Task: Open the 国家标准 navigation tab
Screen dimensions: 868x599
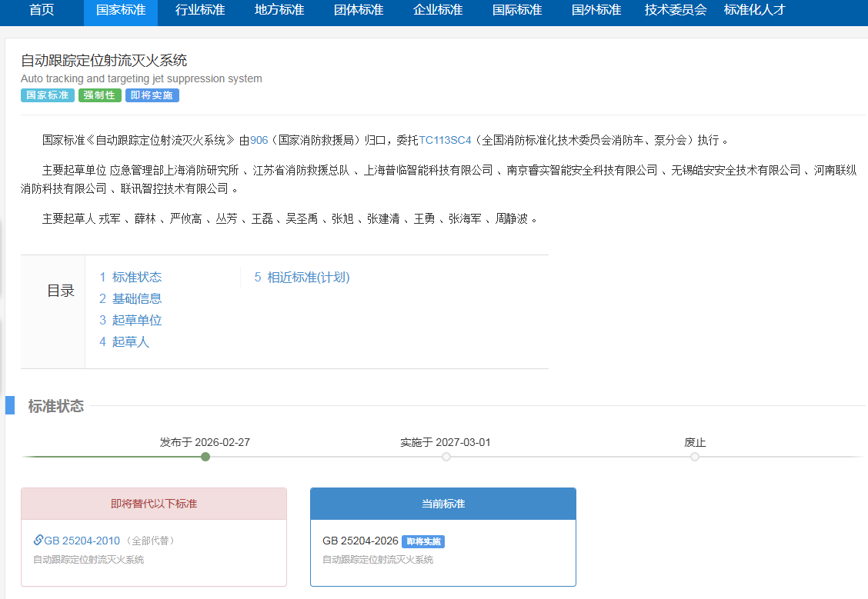Action: (120, 11)
